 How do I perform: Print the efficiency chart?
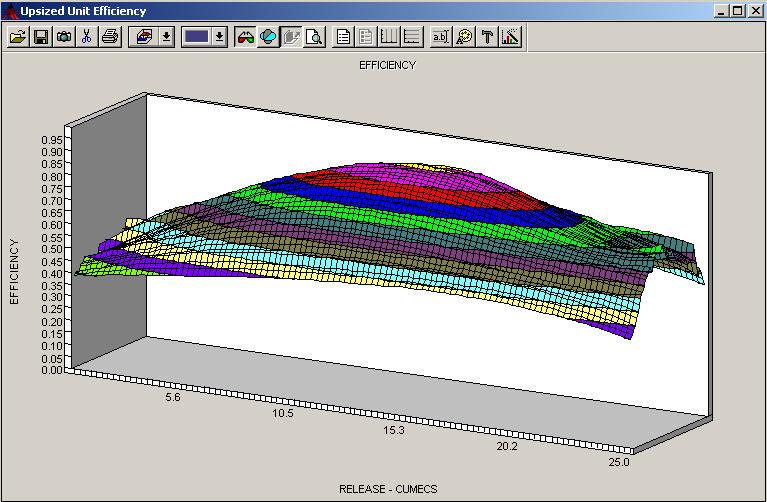pyautogui.click(x=110, y=37)
